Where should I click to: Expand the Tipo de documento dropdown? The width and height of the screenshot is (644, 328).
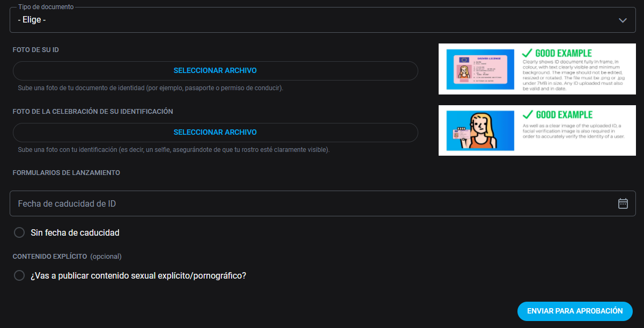[322, 20]
